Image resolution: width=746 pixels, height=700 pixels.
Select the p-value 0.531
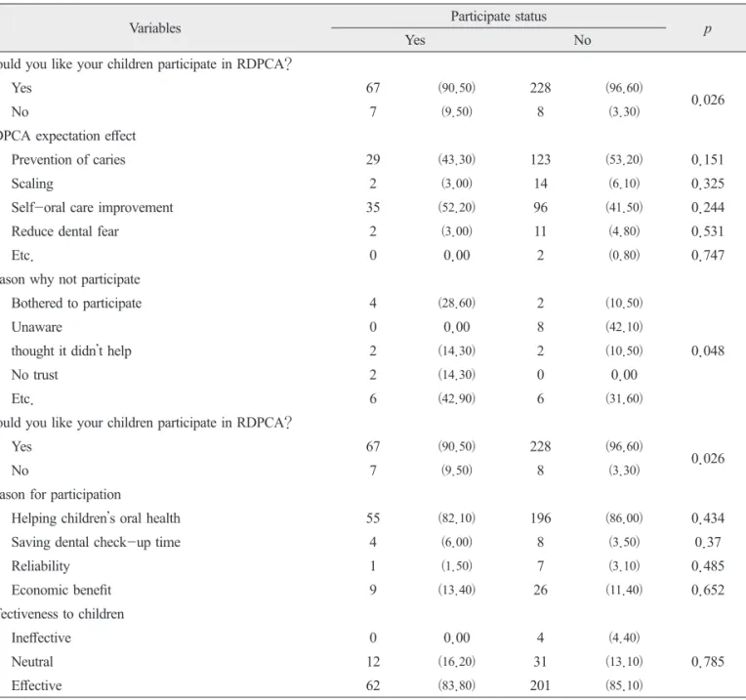tap(708, 231)
